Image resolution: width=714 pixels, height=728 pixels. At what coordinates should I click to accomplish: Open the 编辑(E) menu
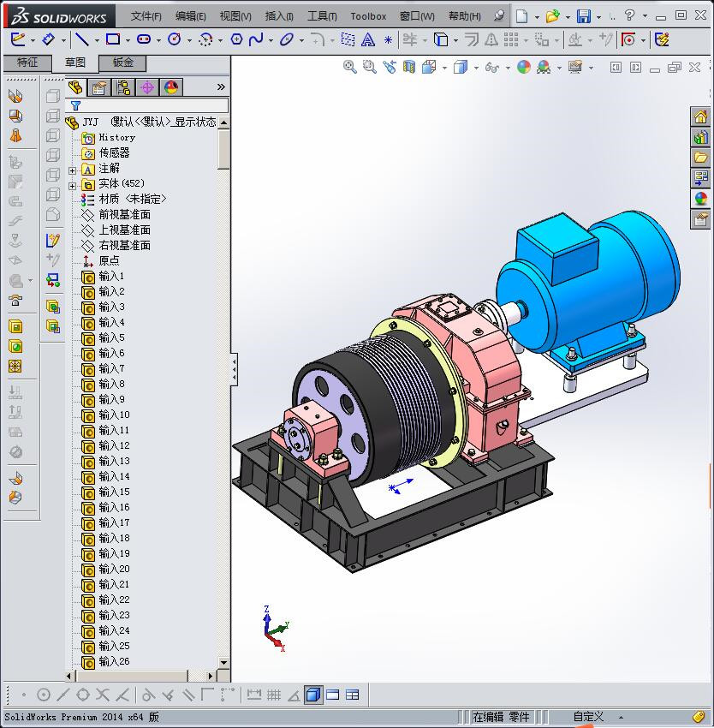click(190, 16)
